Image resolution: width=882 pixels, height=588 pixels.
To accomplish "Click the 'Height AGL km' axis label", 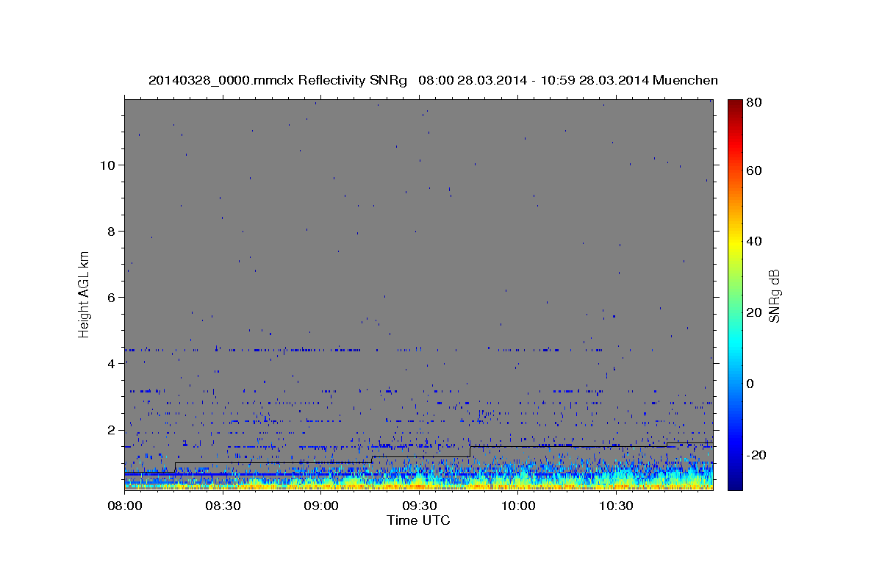I will [x=85, y=294].
